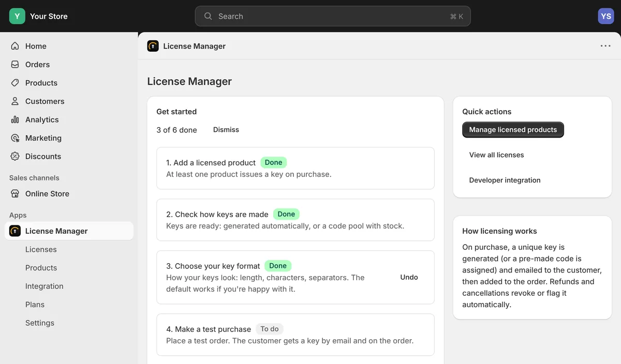This screenshot has width=621, height=364.
Task: Click View all licenses
Action: [x=496, y=155]
